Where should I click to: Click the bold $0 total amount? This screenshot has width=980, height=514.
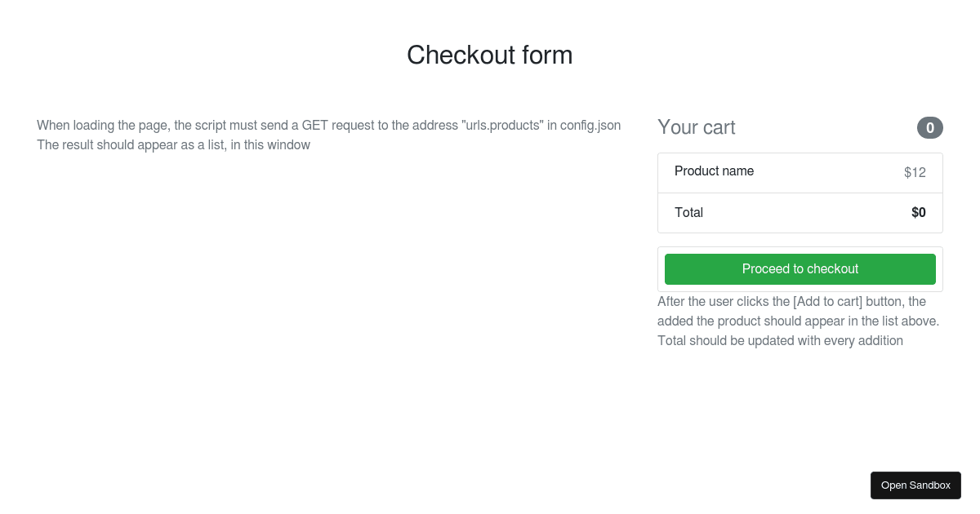point(918,213)
